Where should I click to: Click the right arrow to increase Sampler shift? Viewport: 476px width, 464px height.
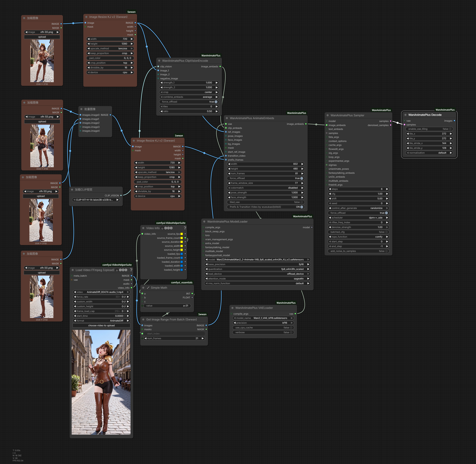click(x=387, y=199)
